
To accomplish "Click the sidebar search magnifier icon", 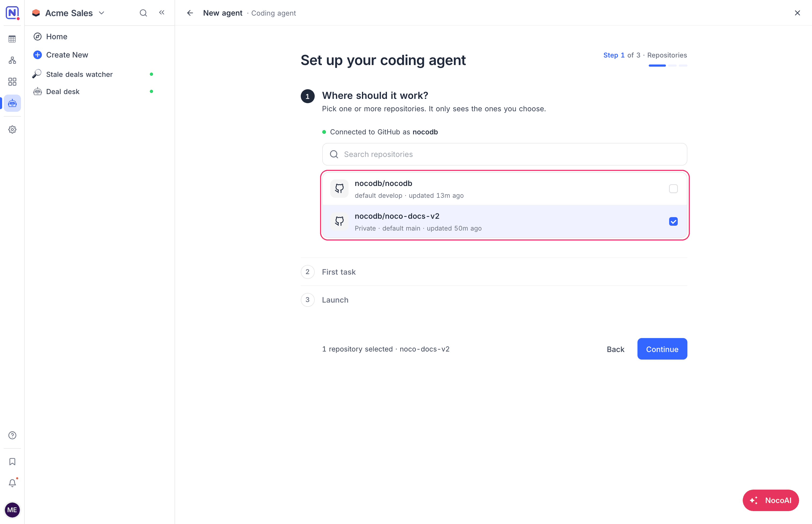I will 143,13.
